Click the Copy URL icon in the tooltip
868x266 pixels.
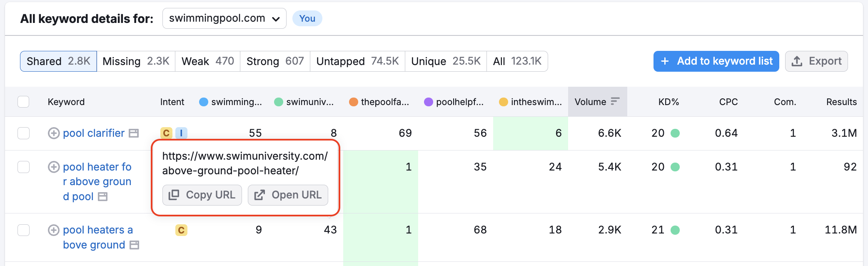[x=175, y=195]
